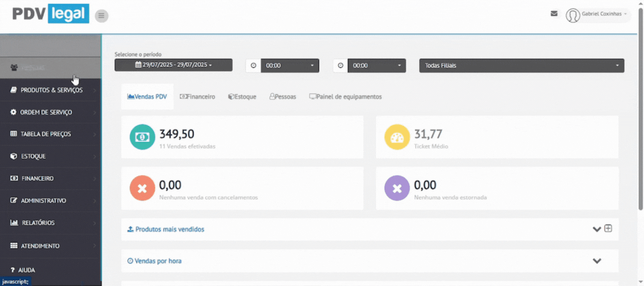Open the second 00:00 end time dropdown
The width and height of the screenshot is (644, 286).
[376, 66]
